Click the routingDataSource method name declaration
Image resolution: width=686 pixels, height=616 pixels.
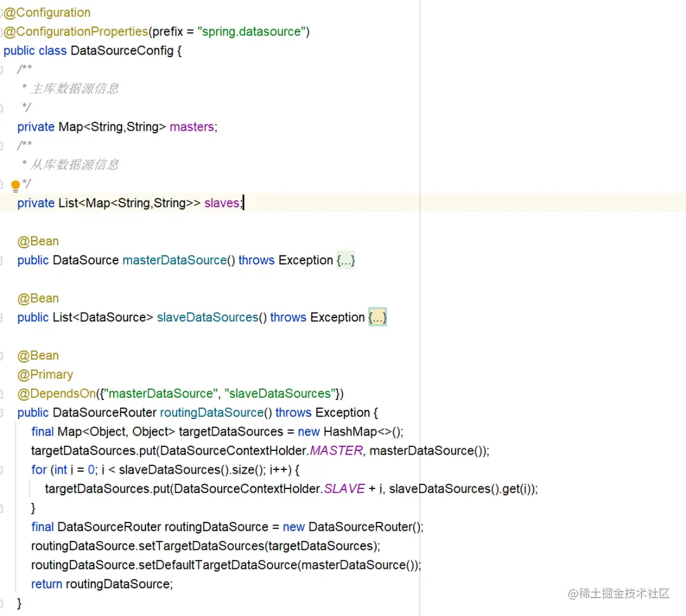pyautogui.click(x=212, y=413)
